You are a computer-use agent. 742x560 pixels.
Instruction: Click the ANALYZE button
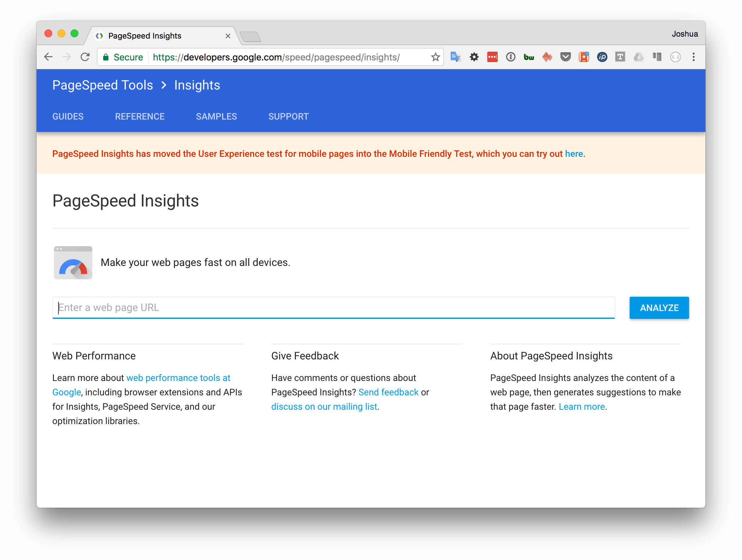[x=660, y=307]
